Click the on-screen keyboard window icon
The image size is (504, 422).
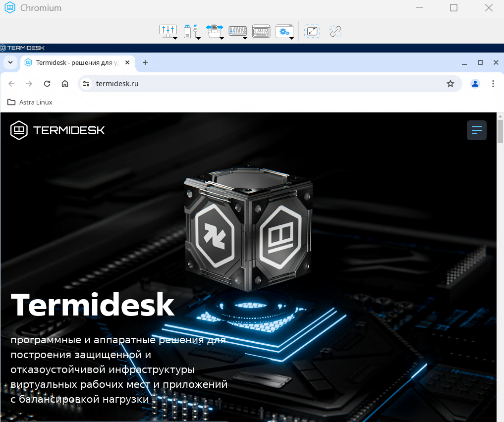tap(261, 31)
